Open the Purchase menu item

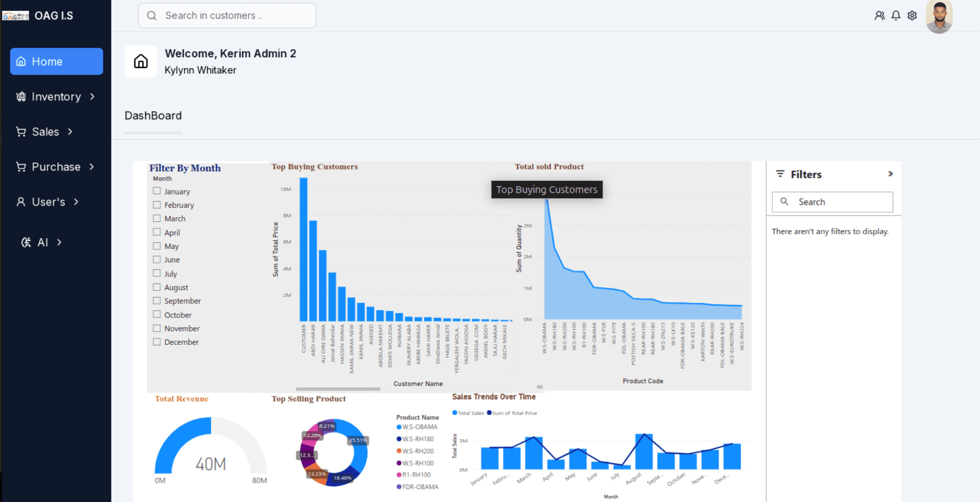tap(57, 167)
